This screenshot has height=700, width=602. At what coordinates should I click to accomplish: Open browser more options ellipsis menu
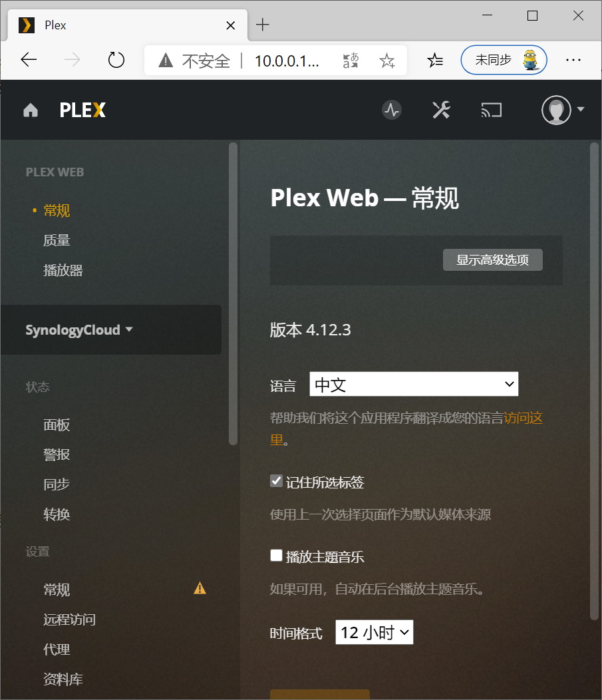(573, 60)
